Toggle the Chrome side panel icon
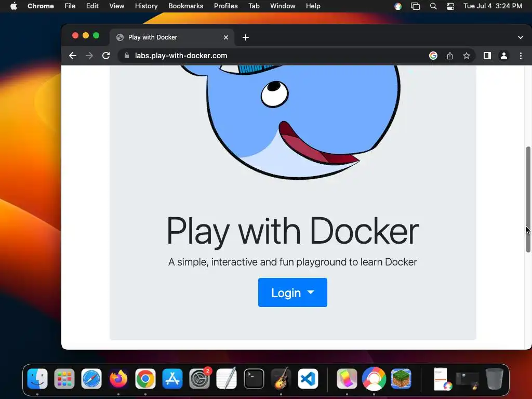532x399 pixels. coord(487,56)
